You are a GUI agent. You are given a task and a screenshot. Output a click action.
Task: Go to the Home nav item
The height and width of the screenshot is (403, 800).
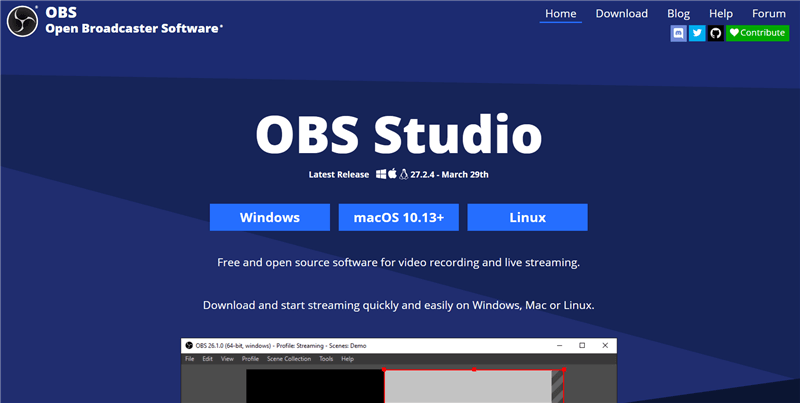click(561, 14)
